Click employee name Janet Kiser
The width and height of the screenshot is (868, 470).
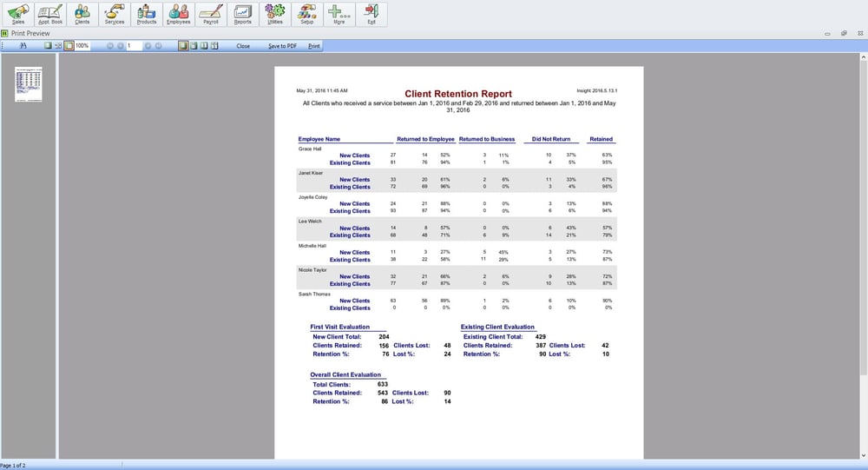[311, 173]
